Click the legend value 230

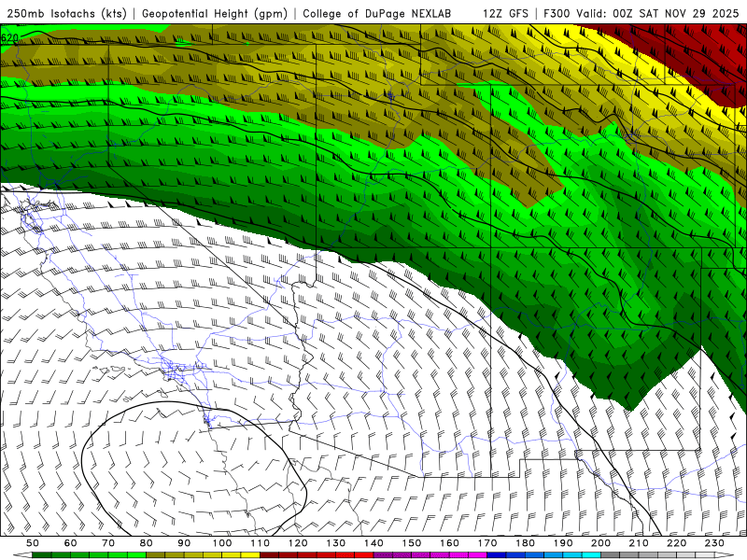coord(714,543)
